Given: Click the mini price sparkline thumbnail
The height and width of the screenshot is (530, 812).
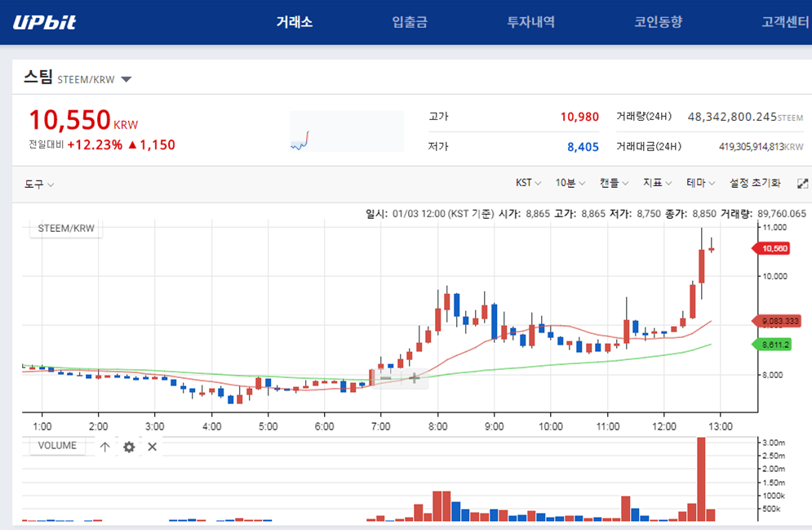Looking at the screenshot, I should tap(347, 131).
